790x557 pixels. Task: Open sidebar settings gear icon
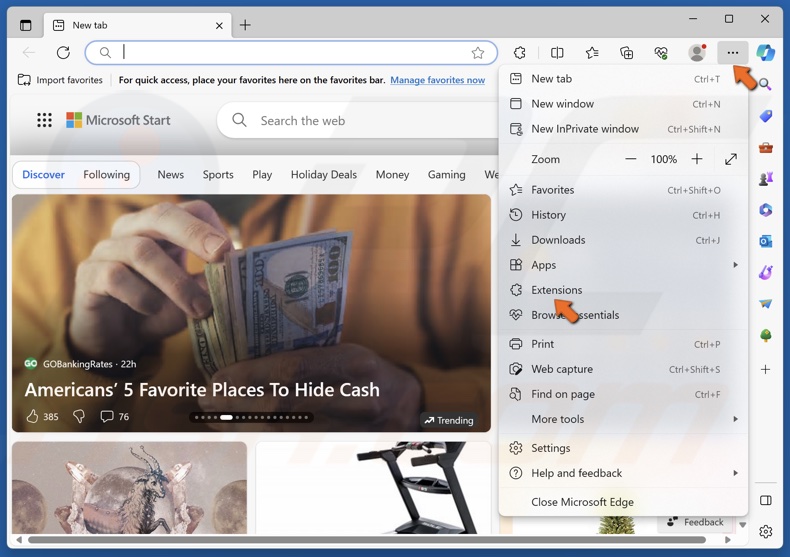765,531
